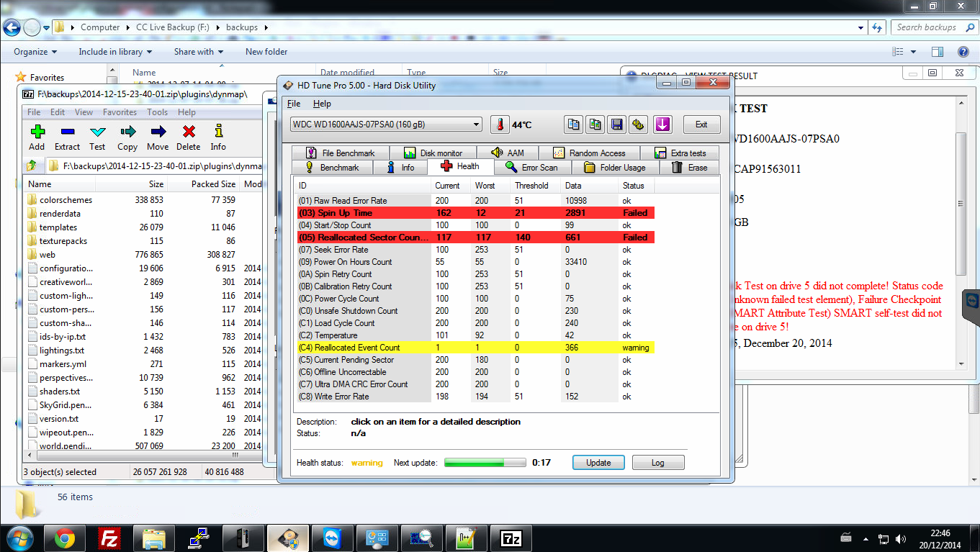Click Info icon in 7-Zip toolbar
Screen dimensions: 980x552
coord(218,132)
